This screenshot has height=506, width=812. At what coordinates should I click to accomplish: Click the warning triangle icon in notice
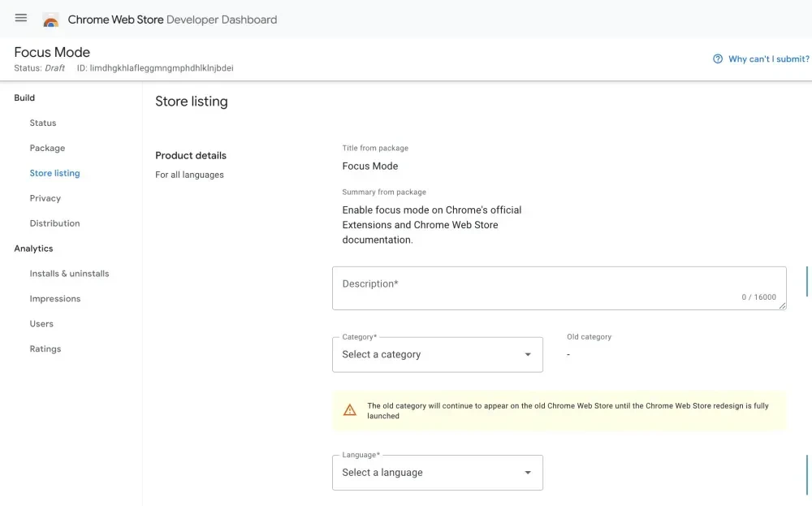click(349, 410)
